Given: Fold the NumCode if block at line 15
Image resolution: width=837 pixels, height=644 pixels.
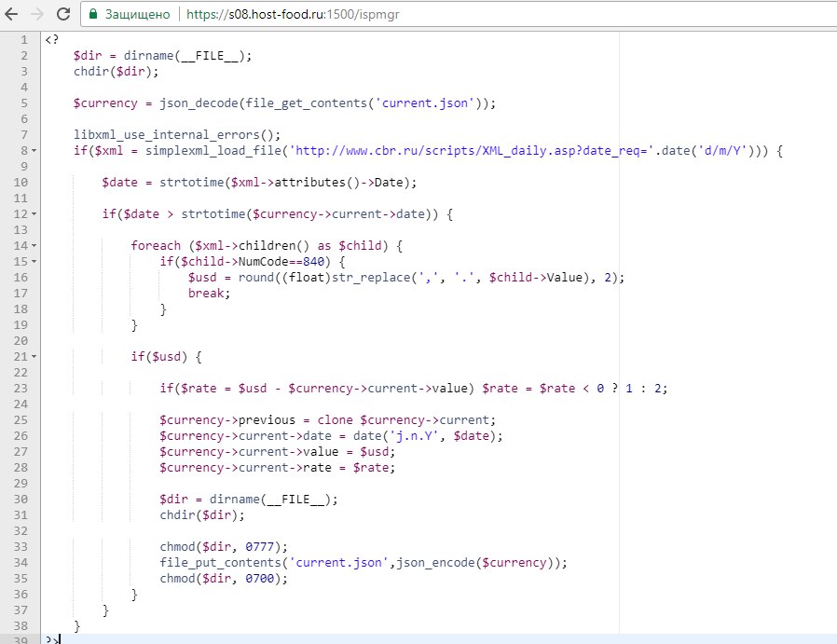Looking at the screenshot, I should coord(34,262).
